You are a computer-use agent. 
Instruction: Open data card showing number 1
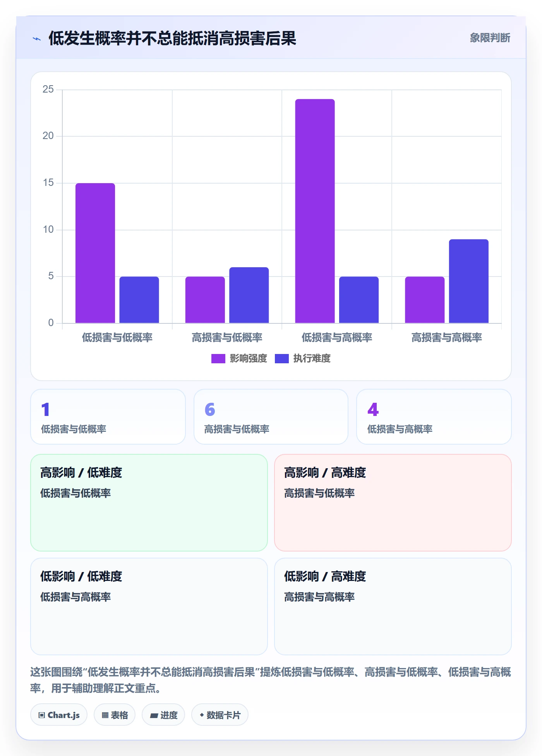[x=108, y=417]
